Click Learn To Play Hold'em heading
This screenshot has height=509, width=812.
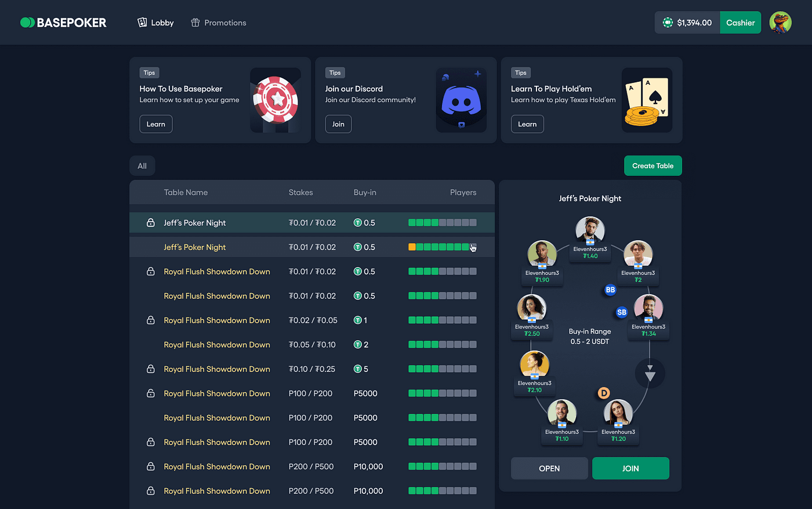point(552,89)
